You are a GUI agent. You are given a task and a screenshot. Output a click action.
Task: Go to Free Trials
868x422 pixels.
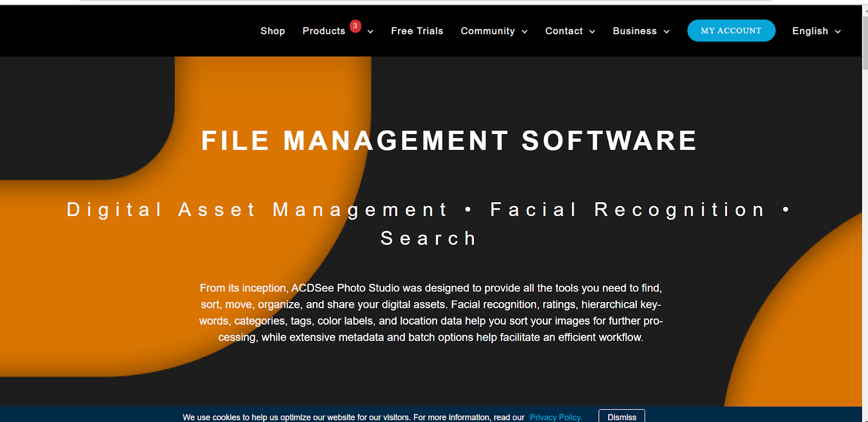click(x=417, y=31)
